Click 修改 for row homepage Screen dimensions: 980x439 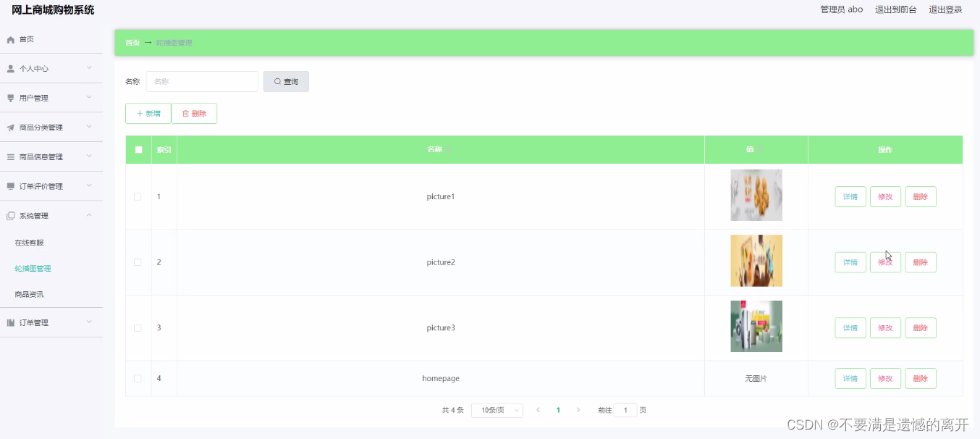click(x=885, y=379)
